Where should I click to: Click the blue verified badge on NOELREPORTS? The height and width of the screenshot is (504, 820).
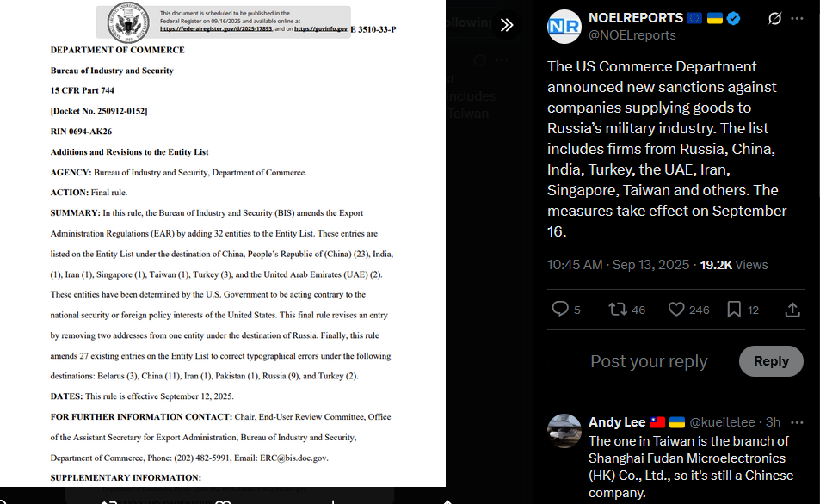pos(734,18)
